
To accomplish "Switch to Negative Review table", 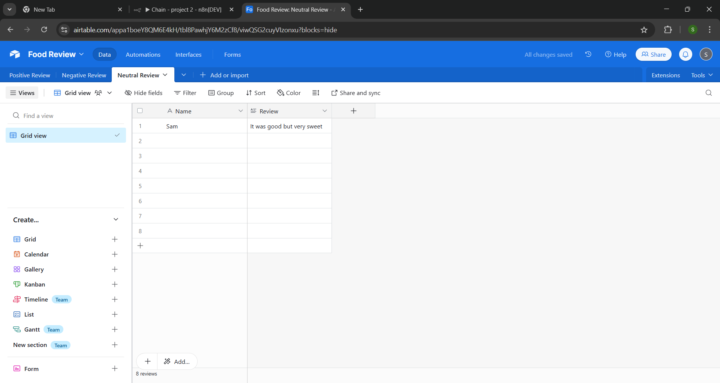I will tap(84, 75).
